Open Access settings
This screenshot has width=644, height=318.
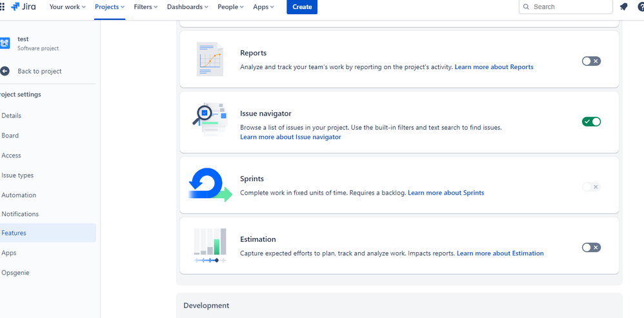point(48,155)
